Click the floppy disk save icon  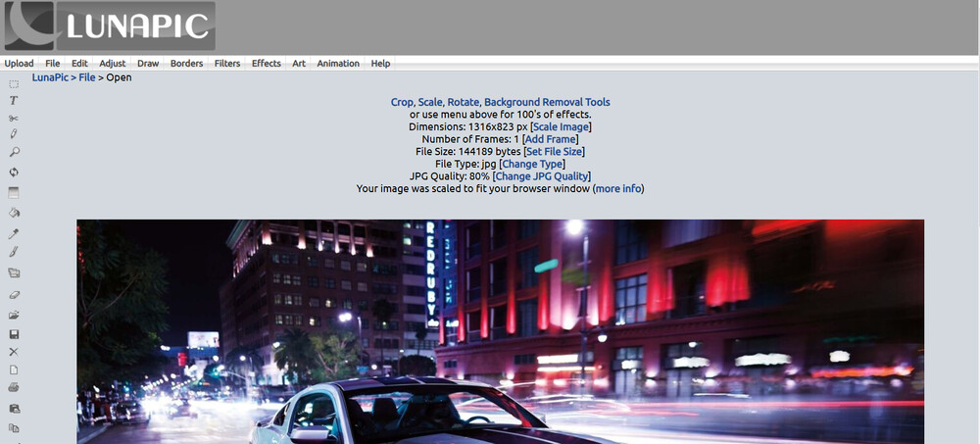pos(14,334)
